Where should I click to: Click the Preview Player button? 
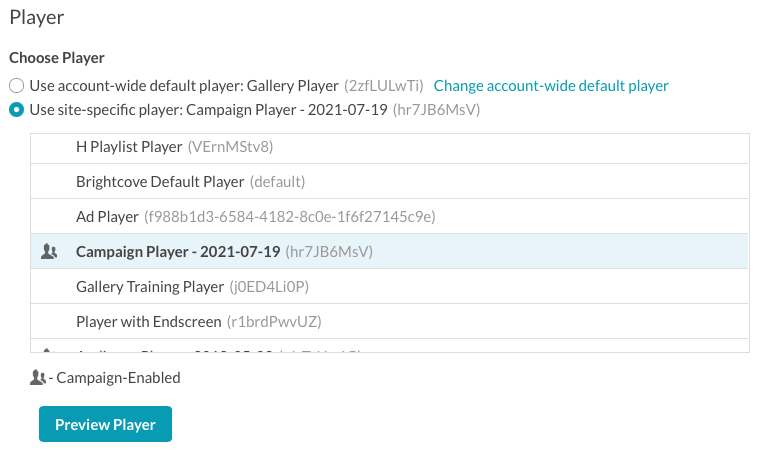tap(105, 424)
